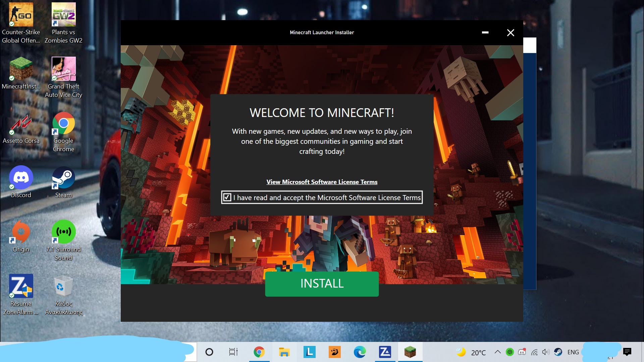This screenshot has height=362, width=644.
Task: Select the Assetto Corsa desktop icon
Action: coord(21,124)
